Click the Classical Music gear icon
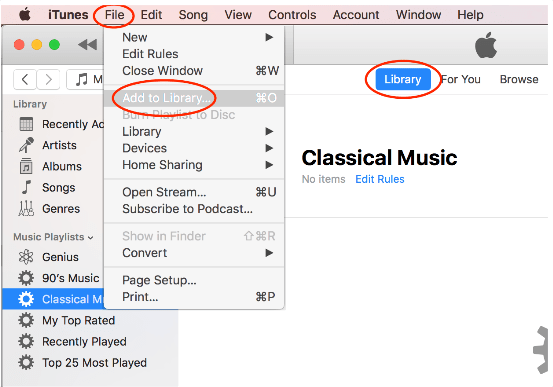 pyautogui.click(x=26, y=299)
